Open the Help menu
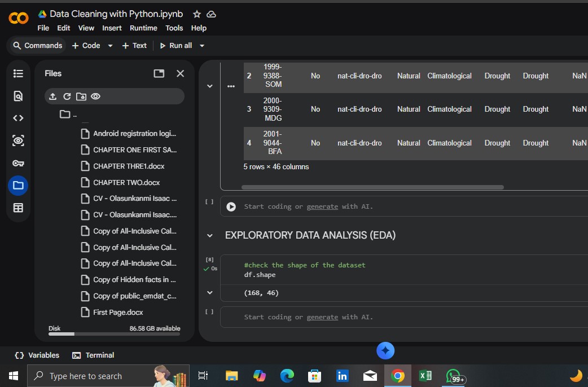This screenshot has width=588, height=387. click(x=199, y=28)
